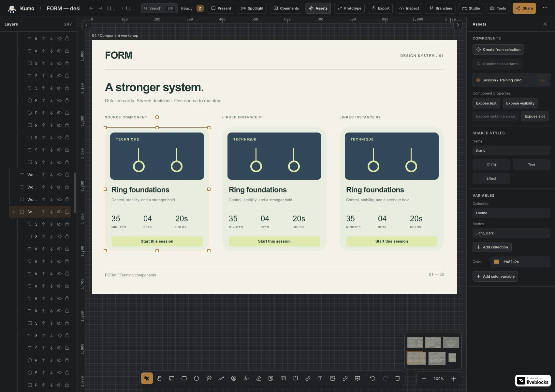
Task: Click the Expose text button
Action: 486,103
